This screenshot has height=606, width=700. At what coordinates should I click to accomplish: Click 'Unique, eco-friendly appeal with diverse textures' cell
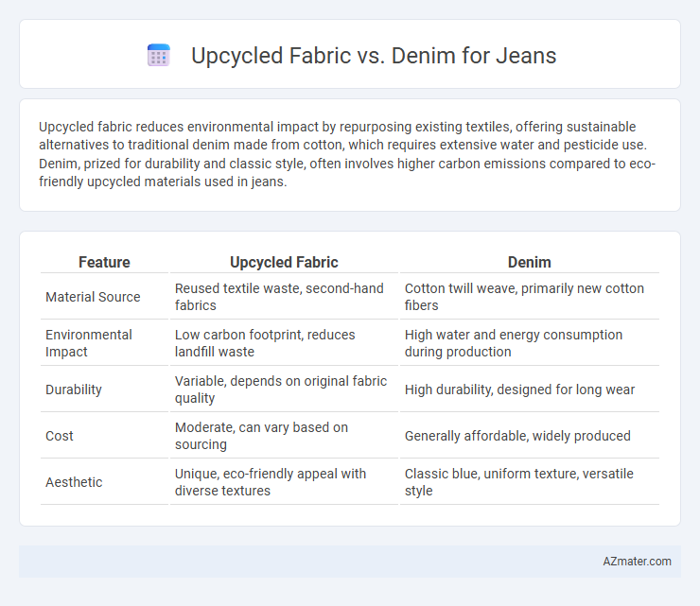(284, 482)
